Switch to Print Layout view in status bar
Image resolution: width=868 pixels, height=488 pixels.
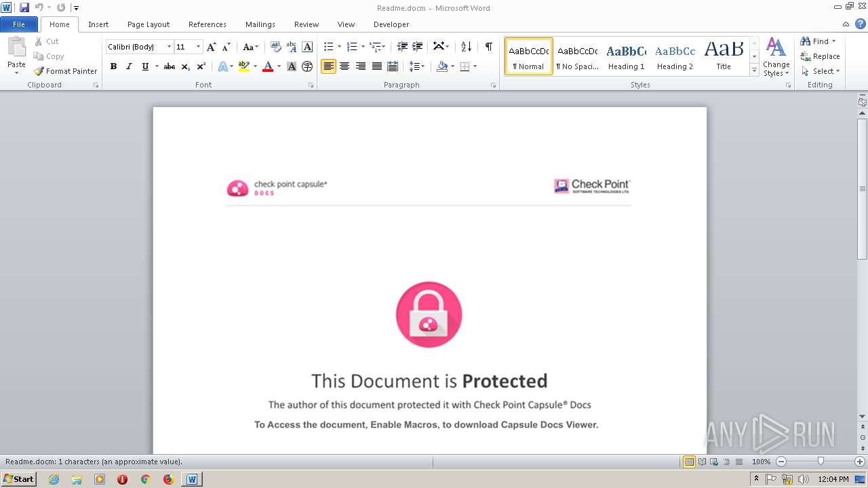click(689, 462)
